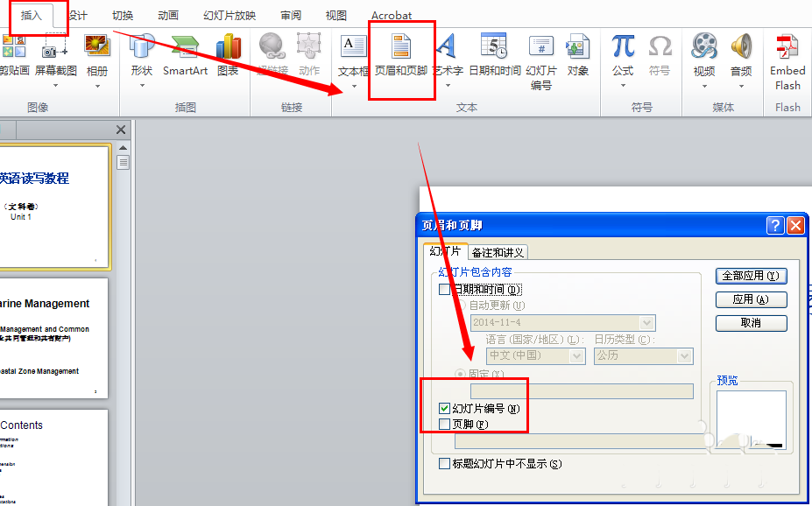
Task: Click the 全部应用 button
Action: pos(751,275)
